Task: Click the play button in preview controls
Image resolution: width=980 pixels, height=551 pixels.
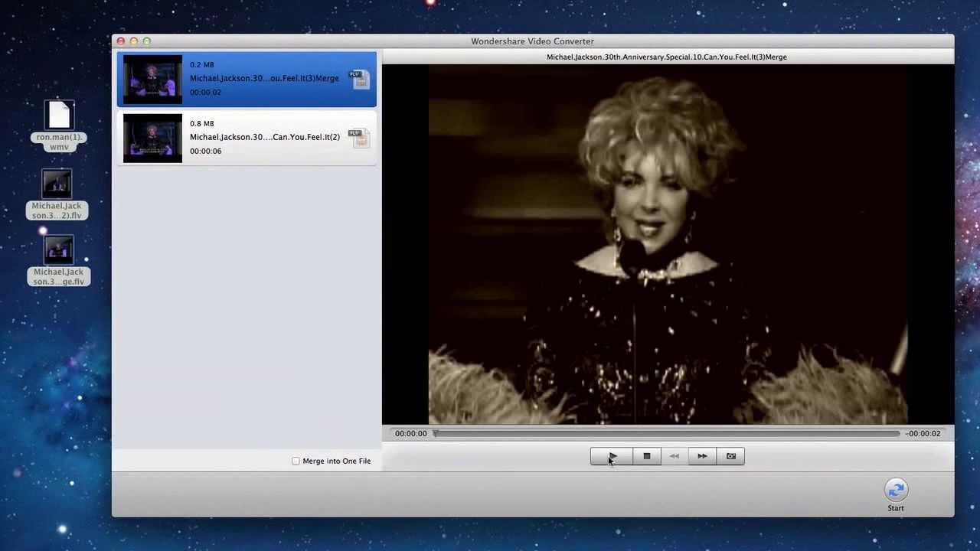Action: pyautogui.click(x=612, y=456)
